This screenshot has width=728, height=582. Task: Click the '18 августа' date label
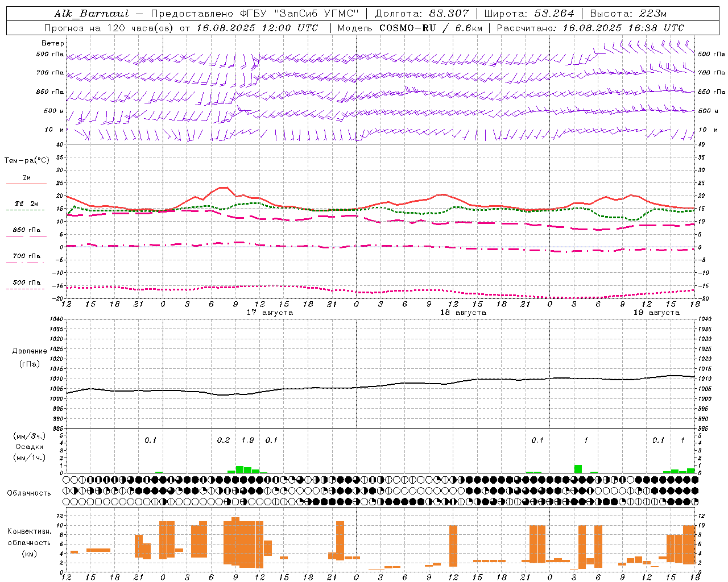click(463, 313)
